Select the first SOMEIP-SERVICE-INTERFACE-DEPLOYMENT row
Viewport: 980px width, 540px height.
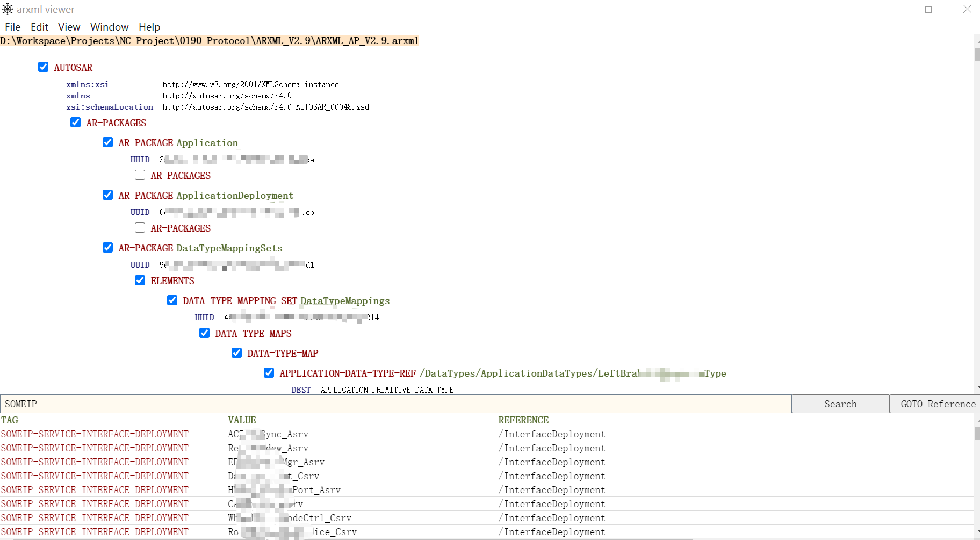(95, 434)
